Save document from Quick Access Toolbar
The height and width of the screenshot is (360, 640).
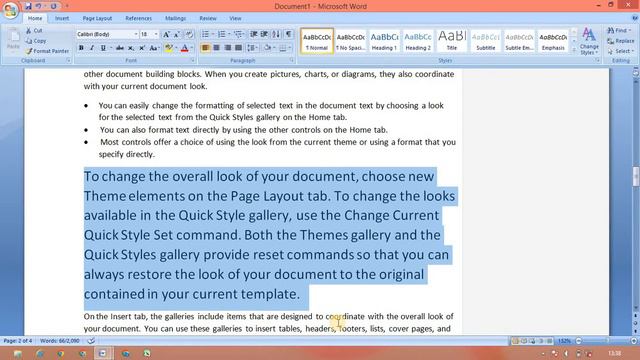click(28, 6)
